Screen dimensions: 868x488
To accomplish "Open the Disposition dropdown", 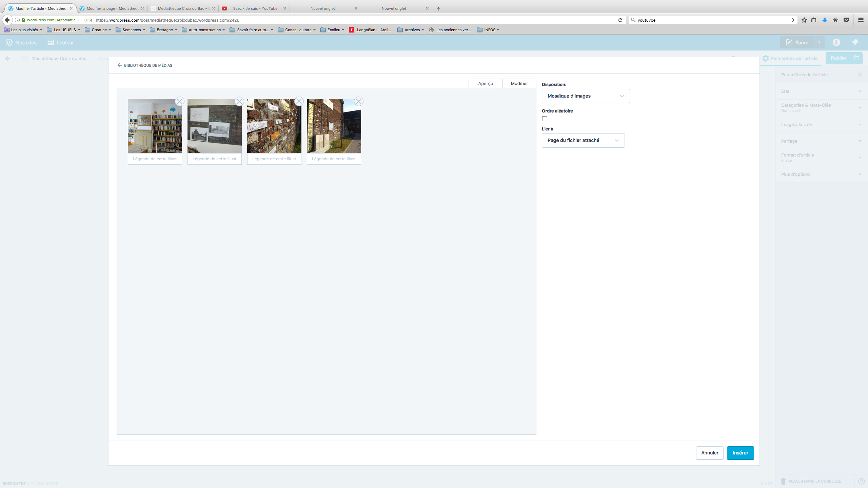I will [x=586, y=96].
